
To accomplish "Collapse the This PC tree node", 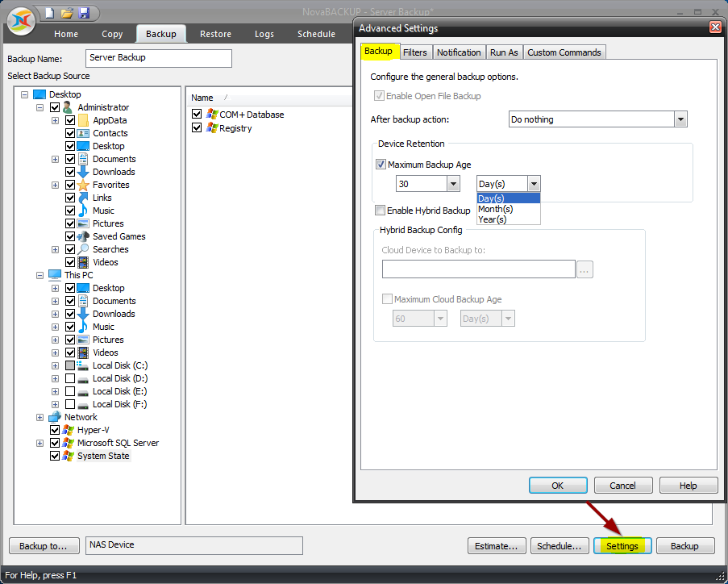I will click(x=40, y=275).
